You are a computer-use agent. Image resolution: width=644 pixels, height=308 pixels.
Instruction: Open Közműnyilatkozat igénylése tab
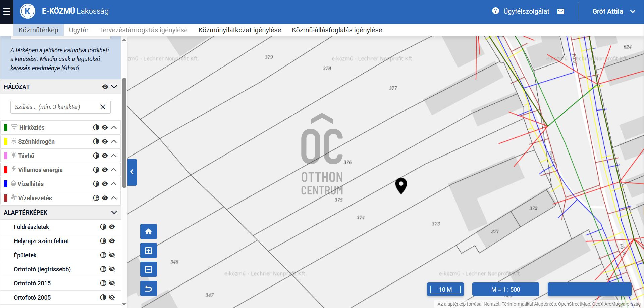click(x=239, y=30)
